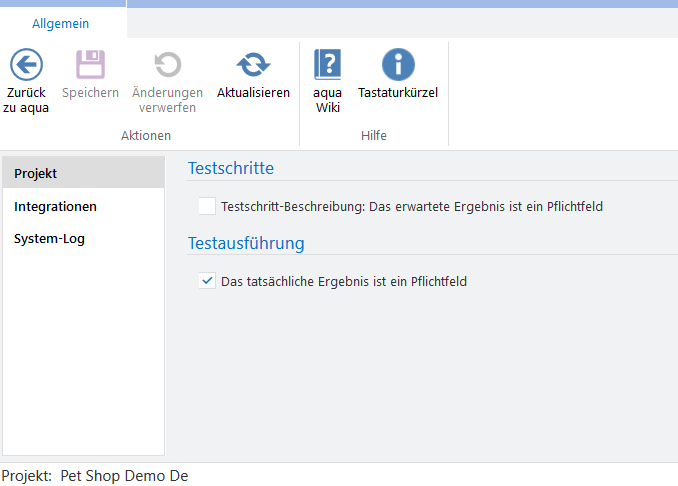Click the Speichern floppy disk icon
Screen dimensions: 678x486
(90, 66)
